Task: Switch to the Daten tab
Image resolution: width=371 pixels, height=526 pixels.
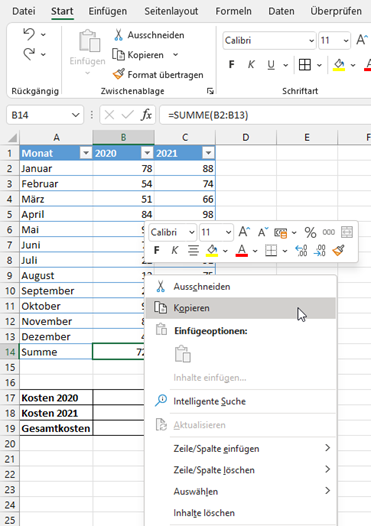Action: 281,11
